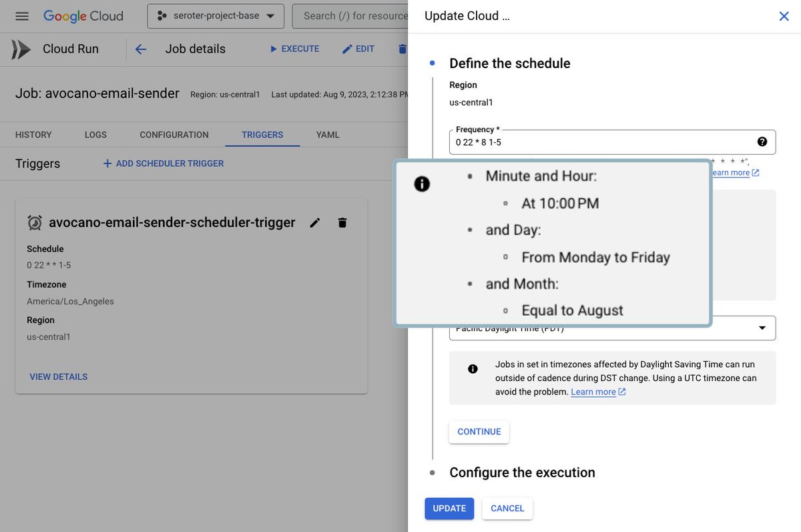This screenshot has height=532, width=801.
Task: Switch to the CONFIGURATION tab
Action: 174,135
